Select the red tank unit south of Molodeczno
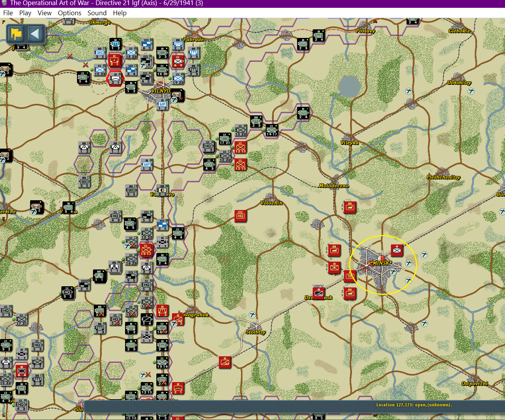The width and height of the screenshot is (505, 420). click(x=350, y=207)
